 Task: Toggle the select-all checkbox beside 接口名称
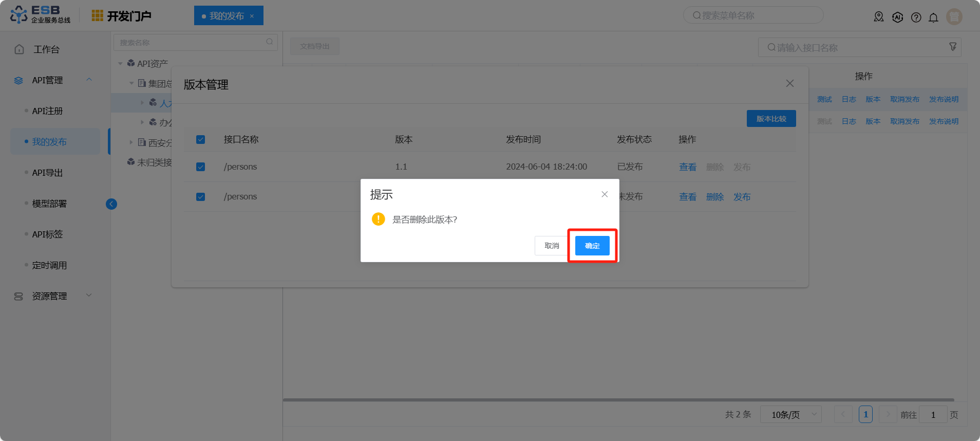(x=201, y=139)
